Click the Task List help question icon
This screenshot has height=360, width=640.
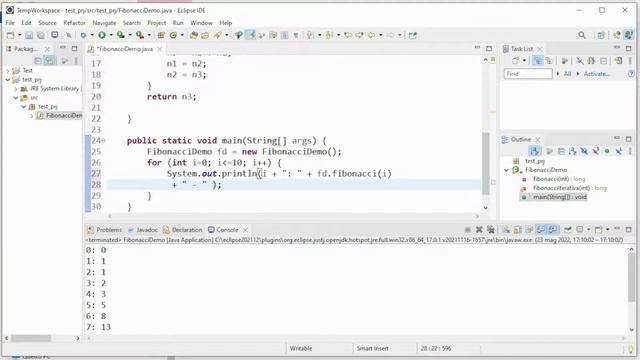[631, 74]
